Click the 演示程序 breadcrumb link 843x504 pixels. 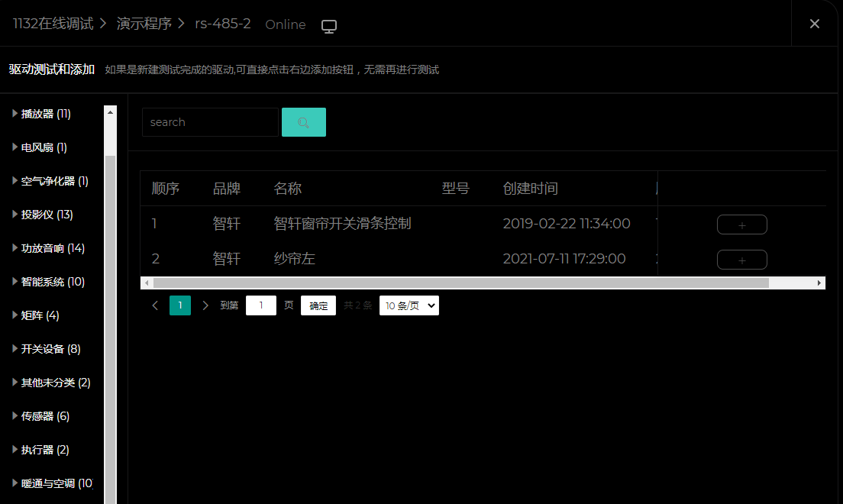coord(144,24)
